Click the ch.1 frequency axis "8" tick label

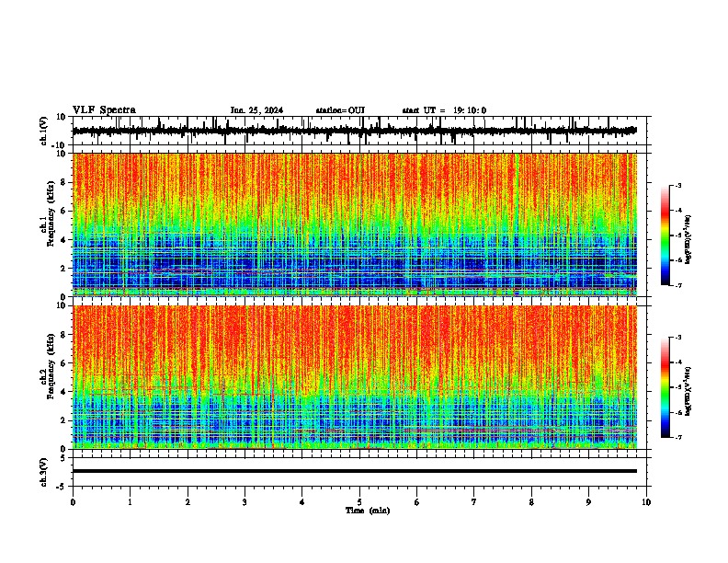[x=63, y=182]
